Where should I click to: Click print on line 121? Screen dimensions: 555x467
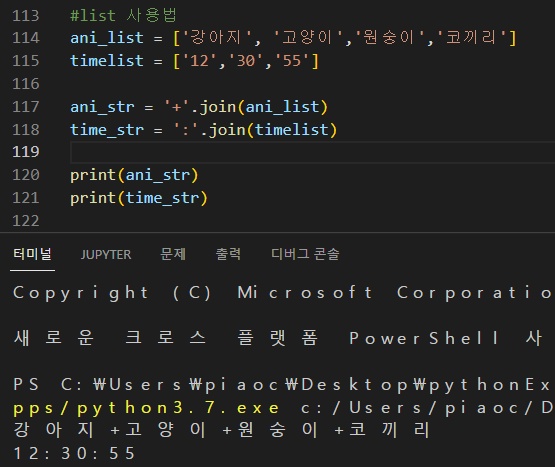pyautogui.click(x=93, y=198)
